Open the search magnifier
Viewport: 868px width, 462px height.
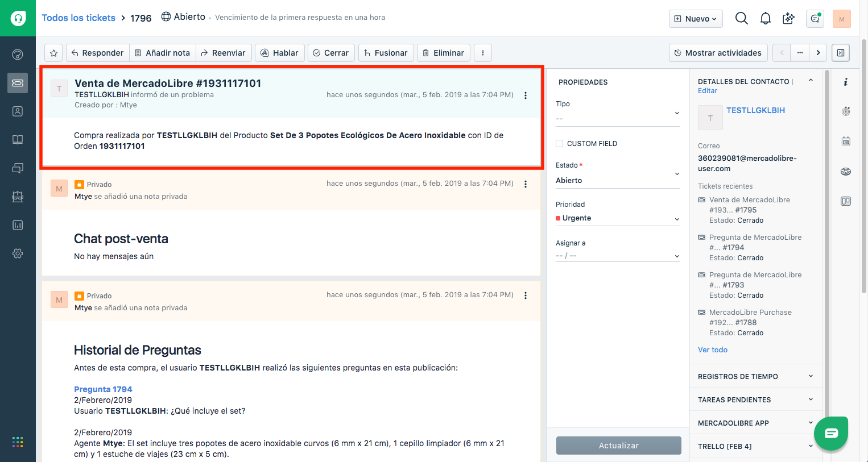pos(741,18)
